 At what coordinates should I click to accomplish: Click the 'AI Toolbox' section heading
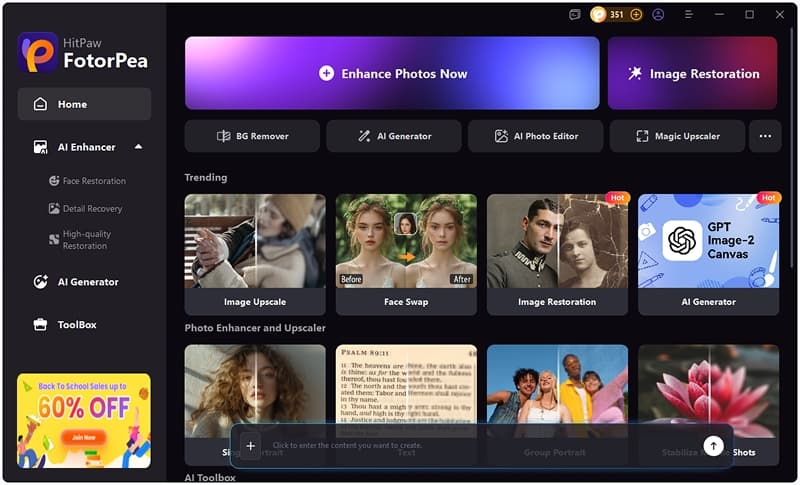point(210,478)
